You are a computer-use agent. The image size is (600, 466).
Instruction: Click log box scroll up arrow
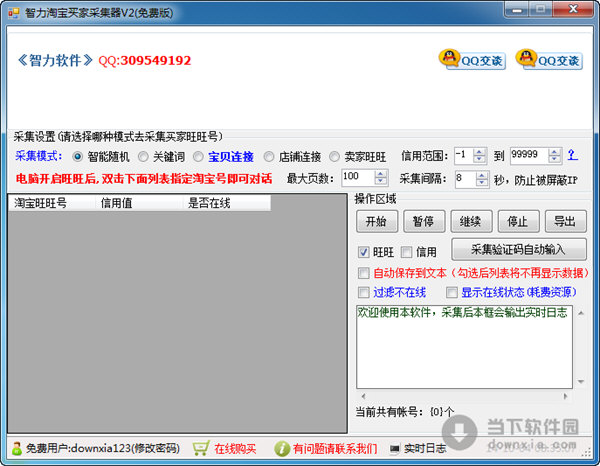point(581,313)
